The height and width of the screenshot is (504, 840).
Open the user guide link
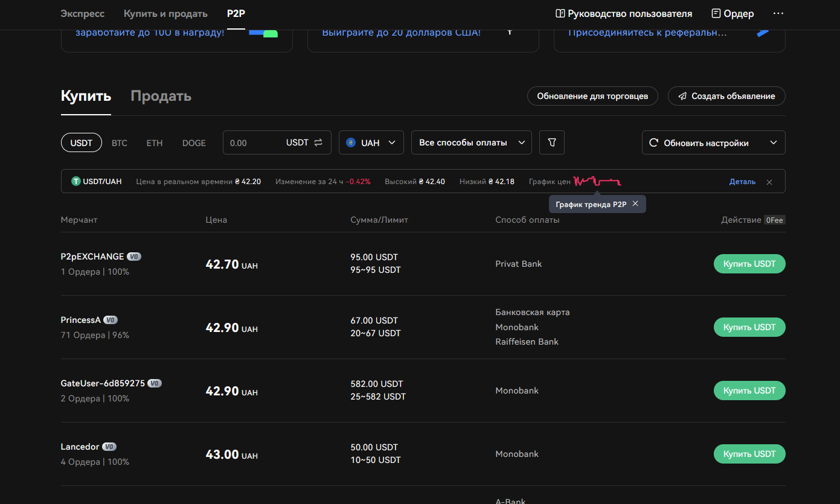624,13
